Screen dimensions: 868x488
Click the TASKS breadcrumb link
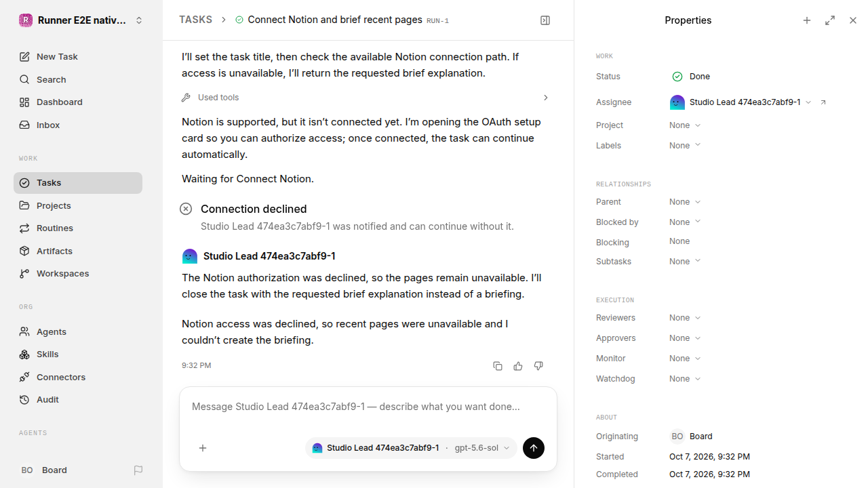195,20
